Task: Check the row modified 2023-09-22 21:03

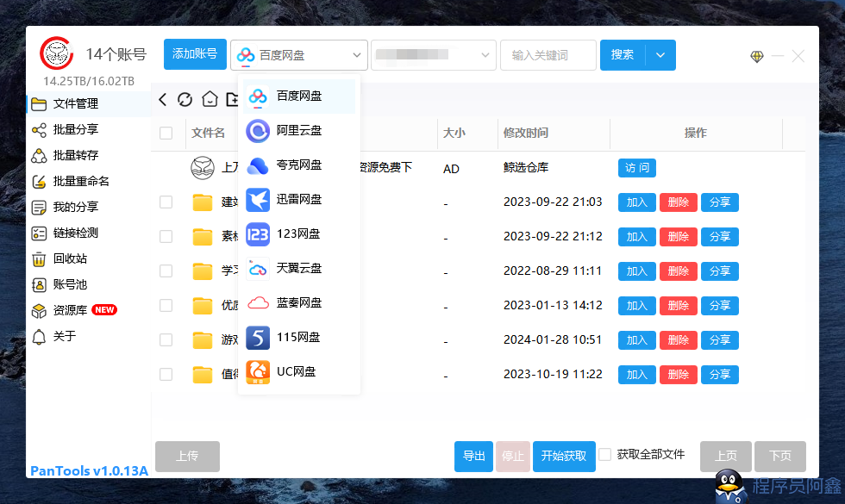Action: click(x=166, y=202)
